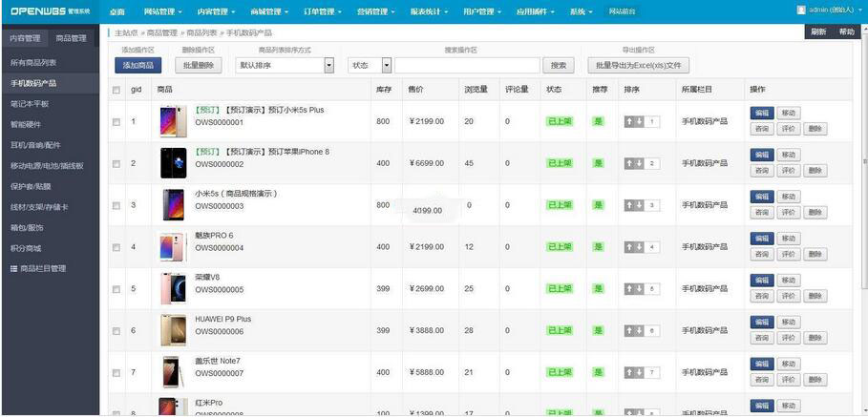The image size is (868, 417).
Task: Click 添加商品 button
Action: click(138, 65)
